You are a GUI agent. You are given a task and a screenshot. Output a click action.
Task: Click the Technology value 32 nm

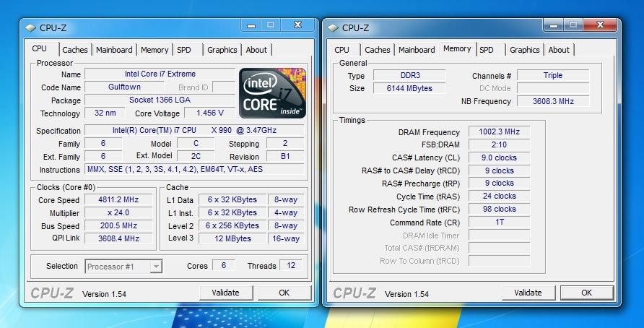coord(105,113)
